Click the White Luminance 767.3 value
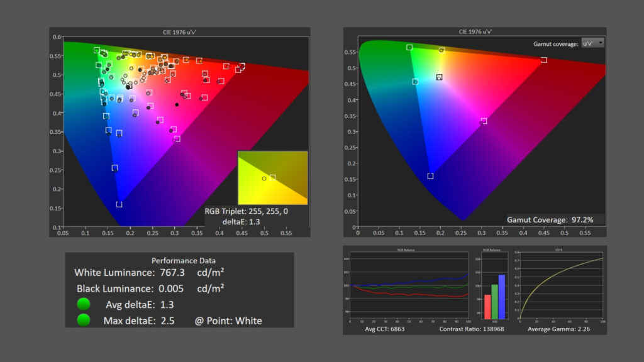644x362 pixels. pyautogui.click(x=172, y=273)
